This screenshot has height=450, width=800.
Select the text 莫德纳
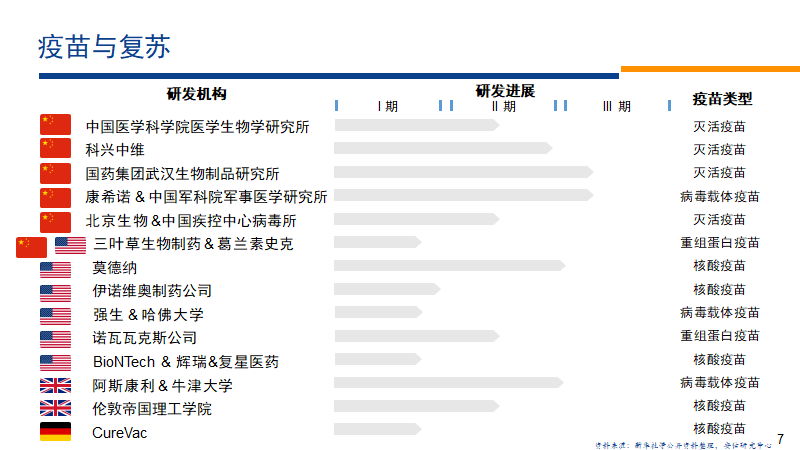point(114,268)
